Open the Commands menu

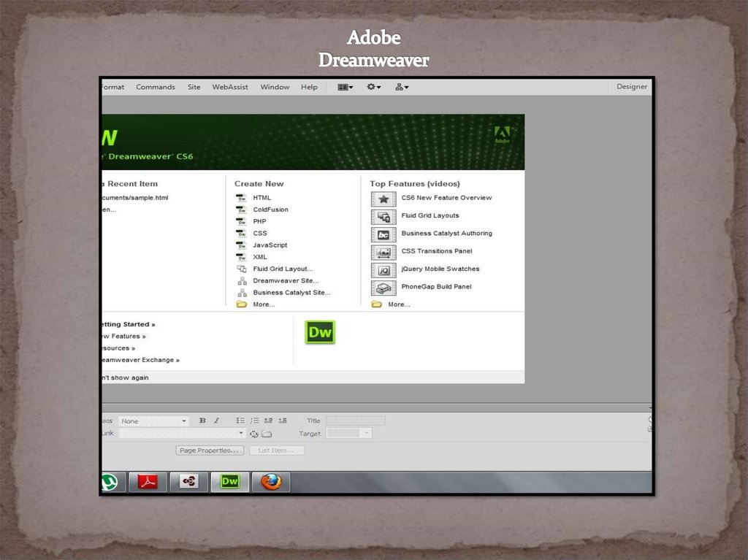156,87
